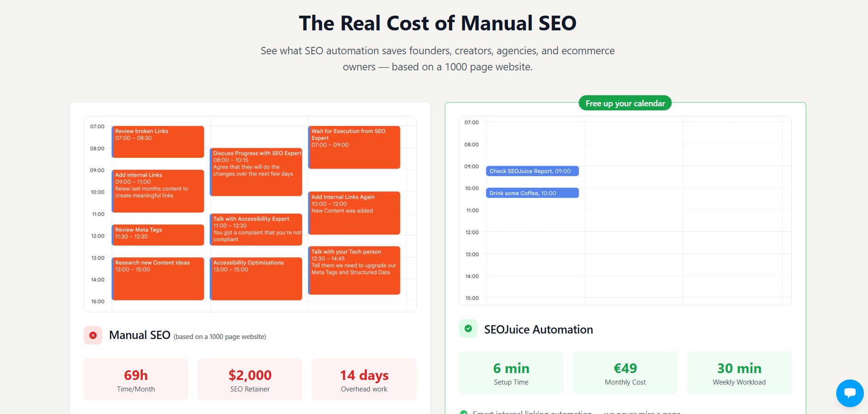
Task: Select the "Review Meta Tags" calendar event
Action: pyautogui.click(x=158, y=235)
